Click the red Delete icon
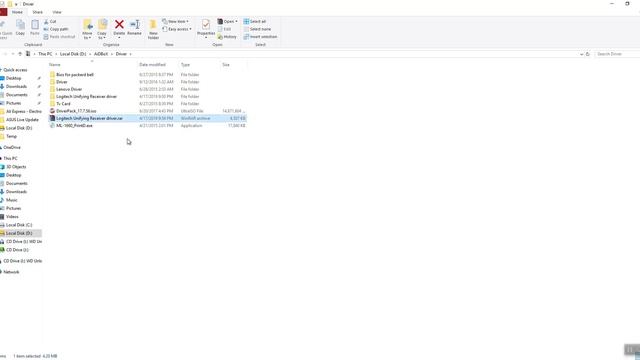Viewport: 640px width, 360px height. point(119,24)
